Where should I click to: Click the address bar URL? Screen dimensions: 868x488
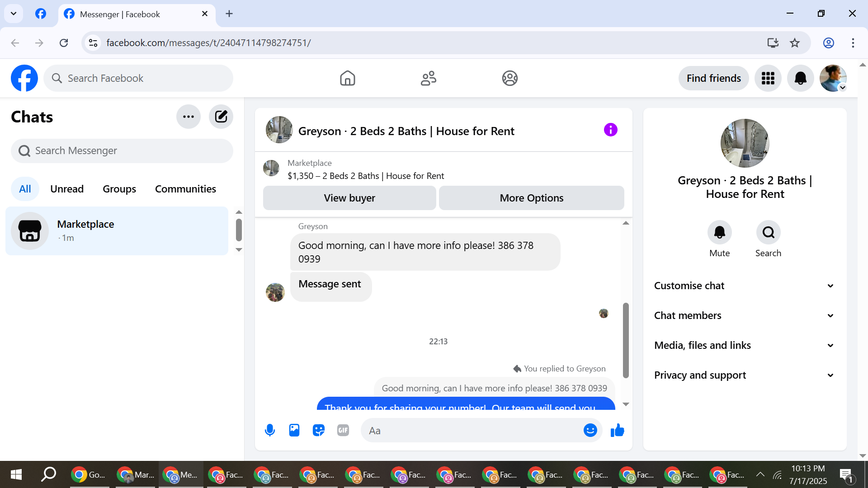208,43
